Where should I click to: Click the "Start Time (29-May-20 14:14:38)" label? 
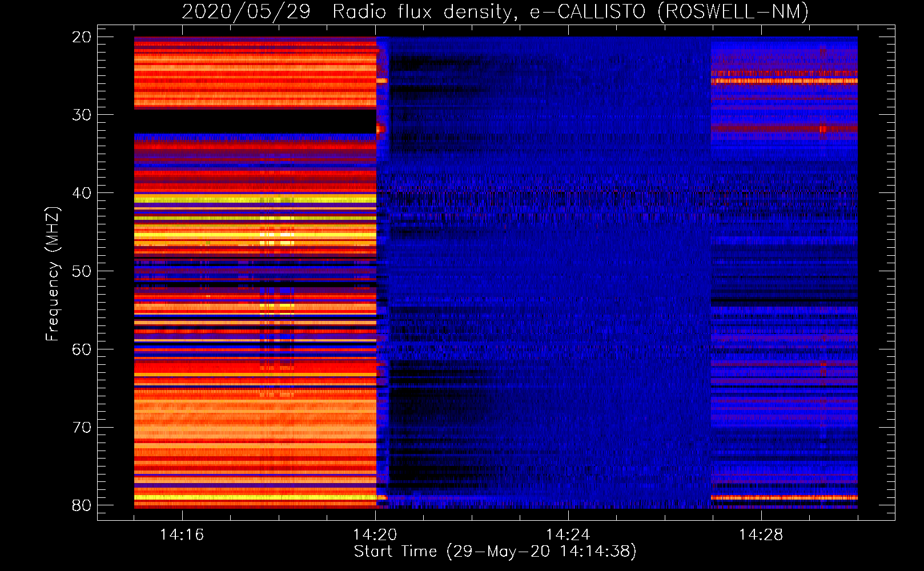(495, 552)
